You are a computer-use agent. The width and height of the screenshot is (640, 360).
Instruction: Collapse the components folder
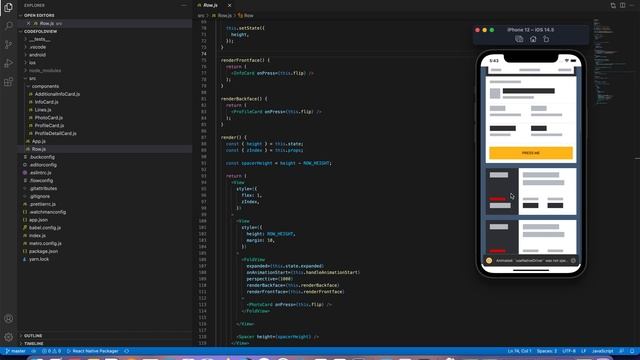pyautogui.click(x=45, y=86)
